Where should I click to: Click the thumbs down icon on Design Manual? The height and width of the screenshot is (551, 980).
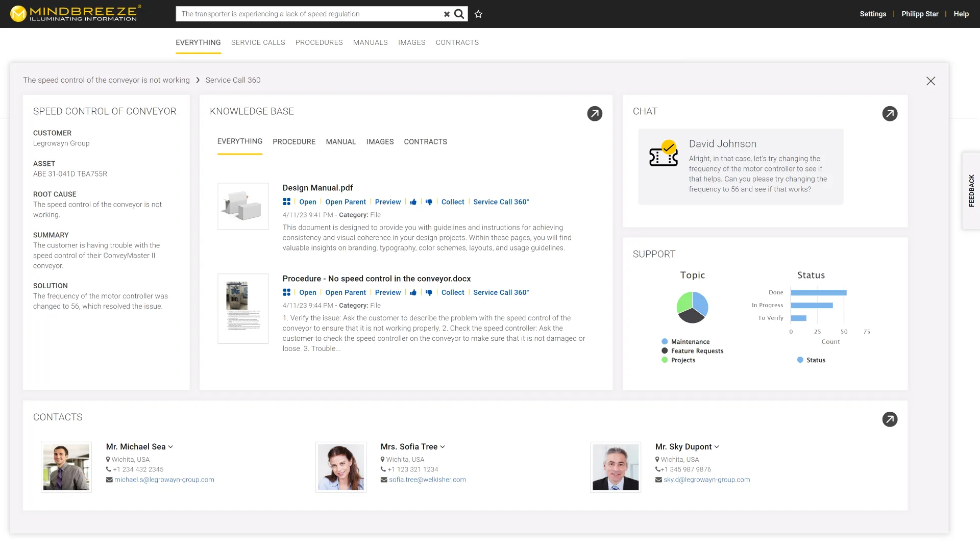click(x=429, y=202)
